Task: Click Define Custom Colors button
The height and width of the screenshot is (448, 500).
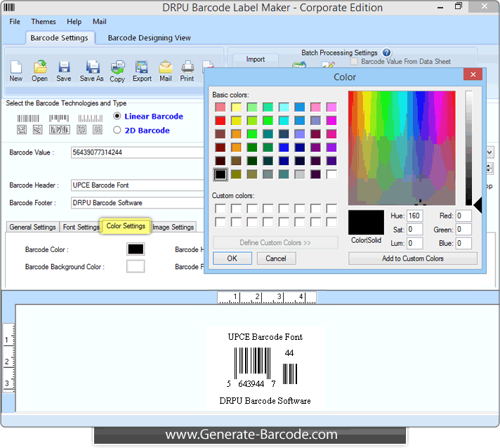Action: point(275,243)
